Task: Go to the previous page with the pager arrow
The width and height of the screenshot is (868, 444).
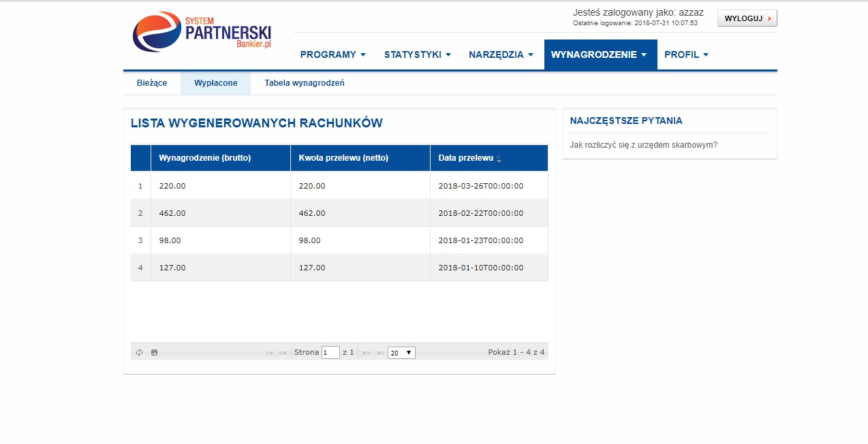Action: click(282, 353)
